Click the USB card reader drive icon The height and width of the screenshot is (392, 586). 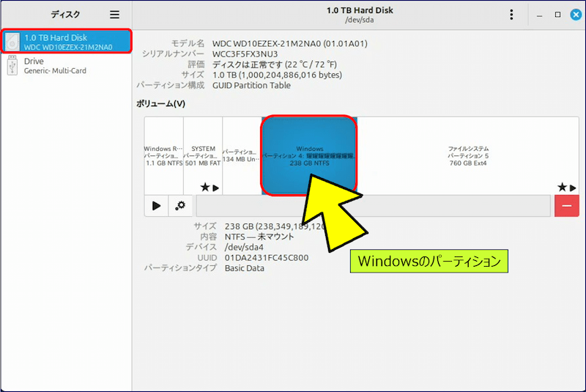[12, 66]
